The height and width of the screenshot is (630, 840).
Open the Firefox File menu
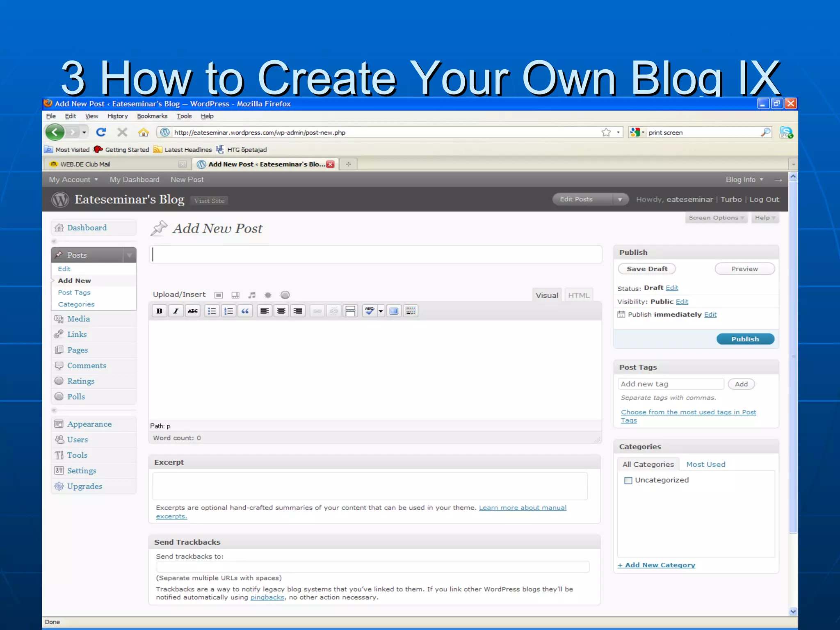(x=51, y=116)
